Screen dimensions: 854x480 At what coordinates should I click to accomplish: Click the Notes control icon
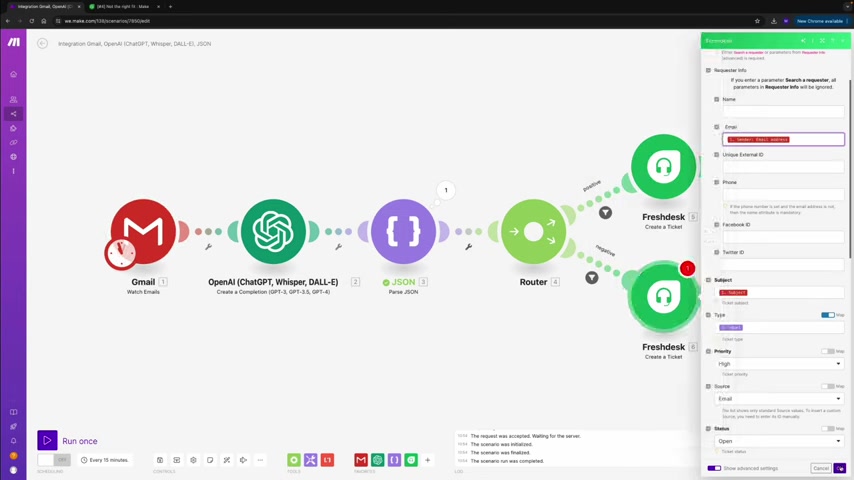(x=210, y=460)
